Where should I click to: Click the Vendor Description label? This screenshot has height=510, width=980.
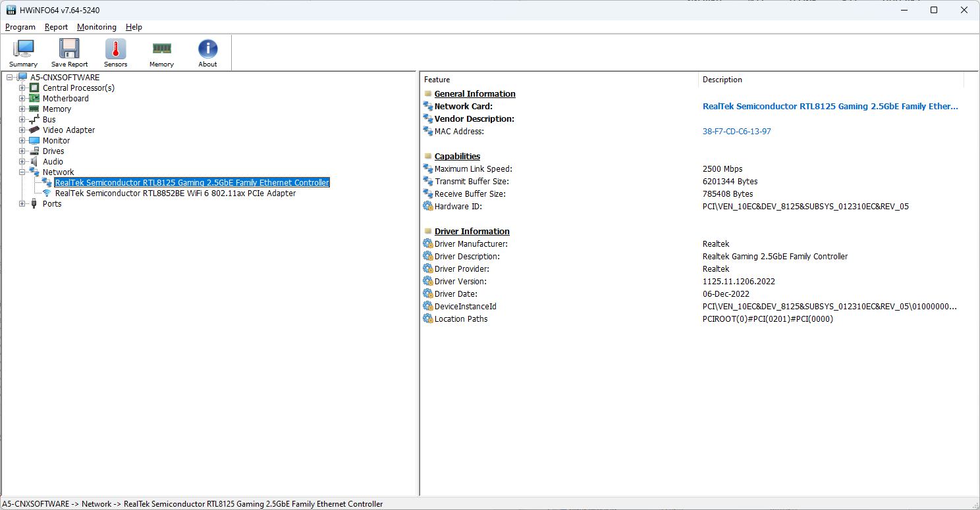[474, 118]
